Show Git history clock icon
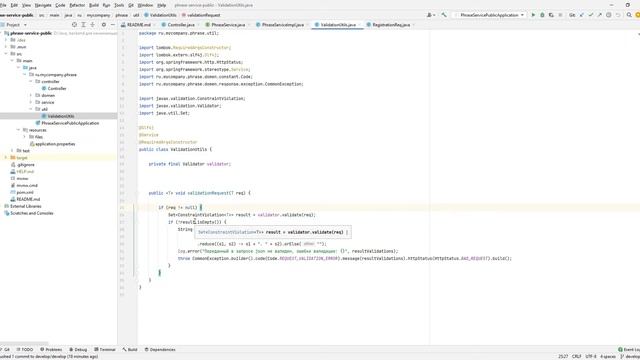This screenshot has height=360, width=640. tap(609, 15)
